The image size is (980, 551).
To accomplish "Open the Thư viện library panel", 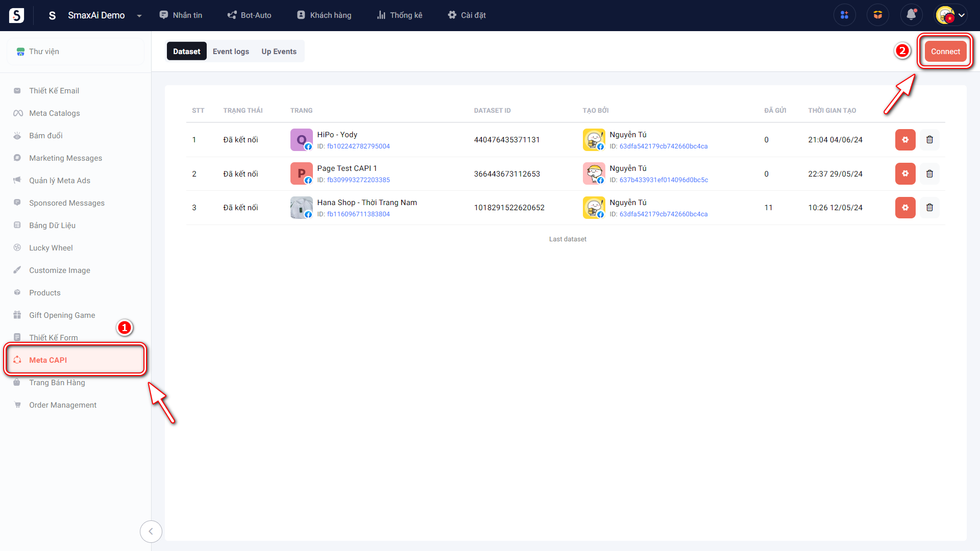I will [x=44, y=52].
